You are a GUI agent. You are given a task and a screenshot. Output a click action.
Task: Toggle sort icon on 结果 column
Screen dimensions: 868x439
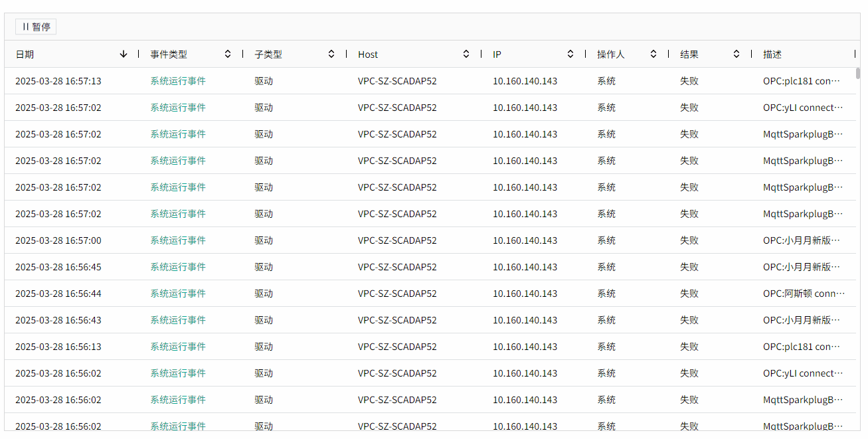737,54
